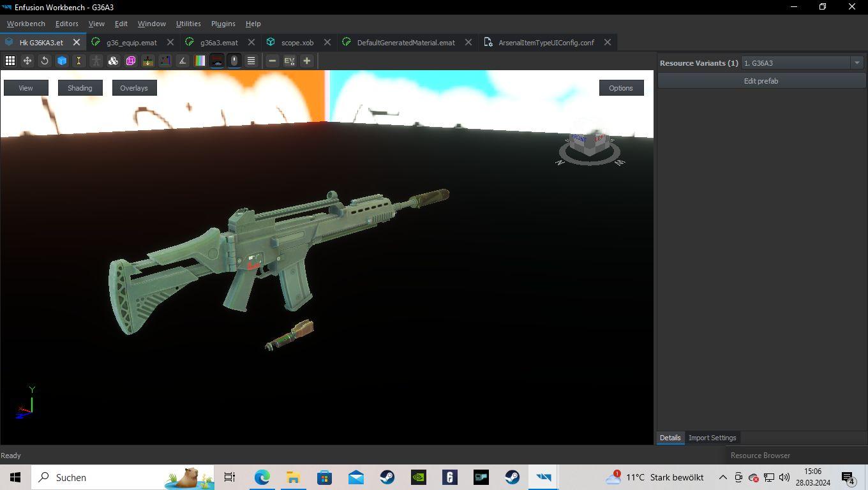
Task: Select the rotate gizmo tool
Action: click(45, 61)
